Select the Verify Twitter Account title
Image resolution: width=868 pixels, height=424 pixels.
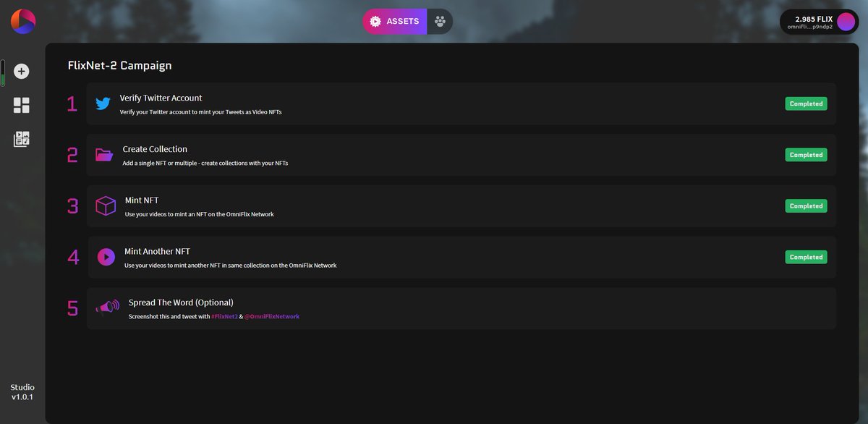pyautogui.click(x=161, y=98)
